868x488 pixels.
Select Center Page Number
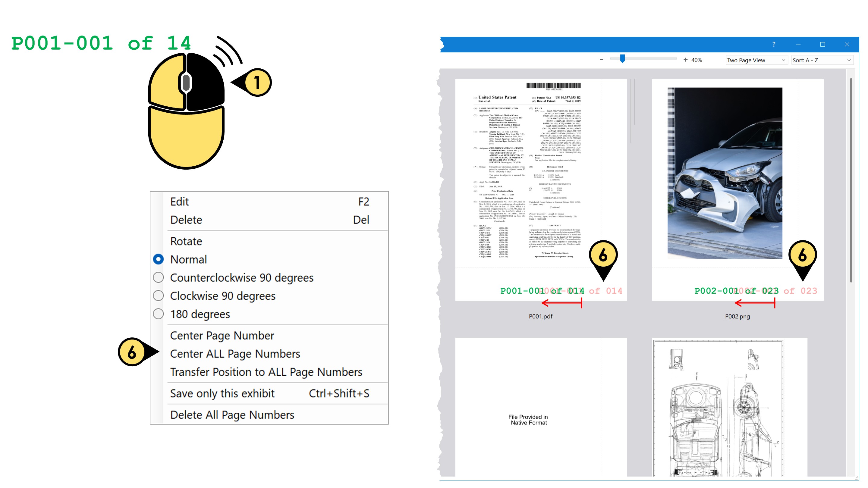[x=222, y=335]
